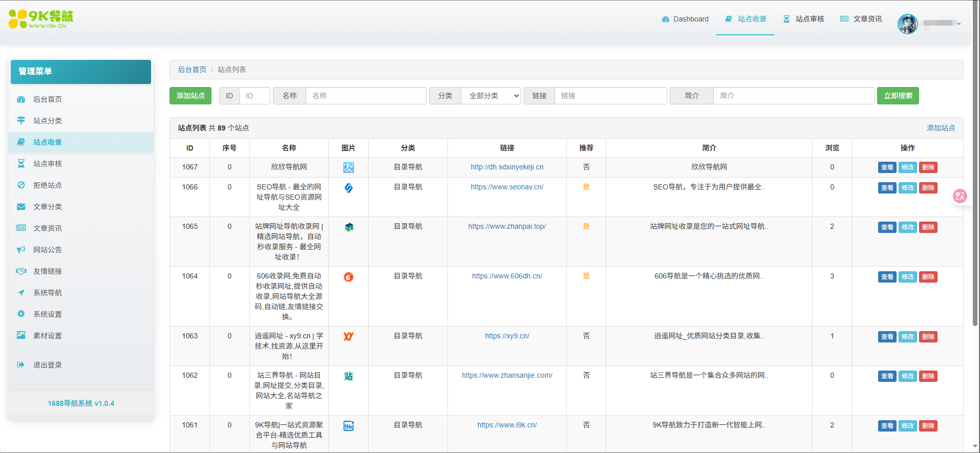The height and width of the screenshot is (453, 980).
Task: Open the http://dh.sdxinyekeji.cn link
Action: point(507,167)
